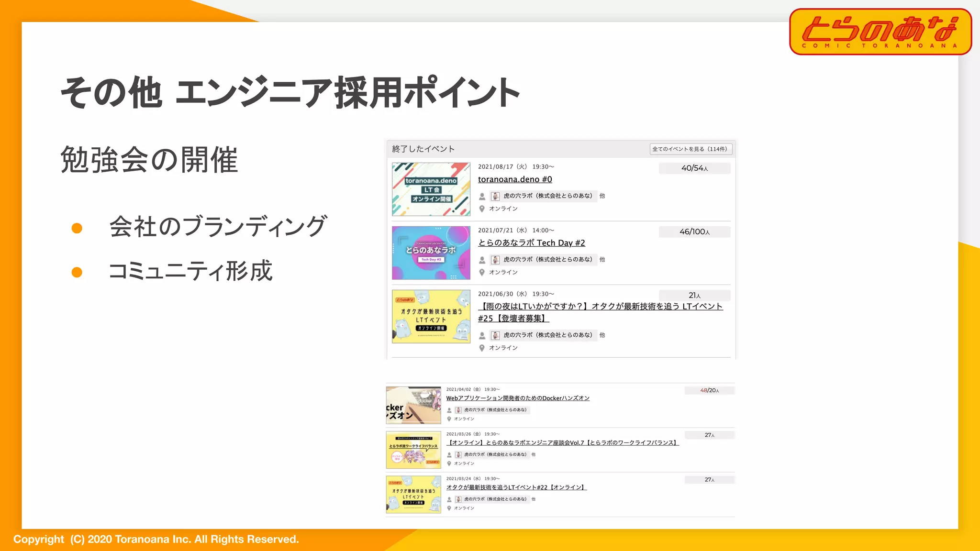Open the toranoana.deno #0 event link

point(515,179)
